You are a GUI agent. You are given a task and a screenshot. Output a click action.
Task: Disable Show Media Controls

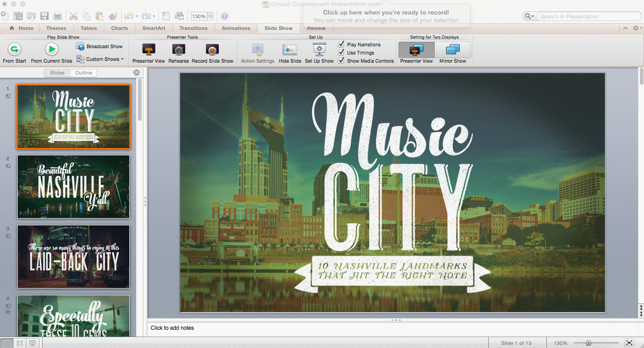click(x=341, y=61)
